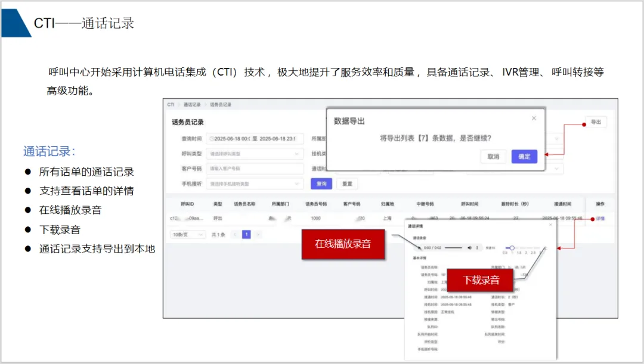Click the 0:00 / 0:02 audio time display
This screenshot has width=644, height=364.
(432, 248)
